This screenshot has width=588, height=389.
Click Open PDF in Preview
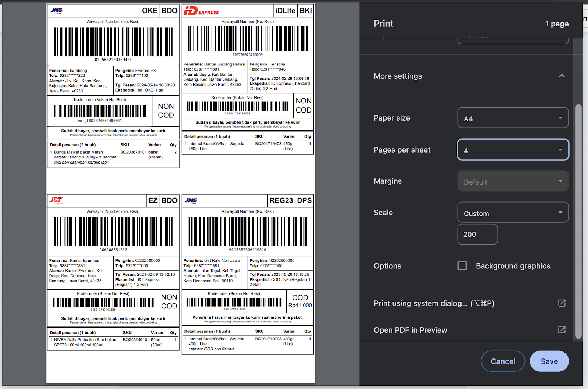[x=410, y=330]
